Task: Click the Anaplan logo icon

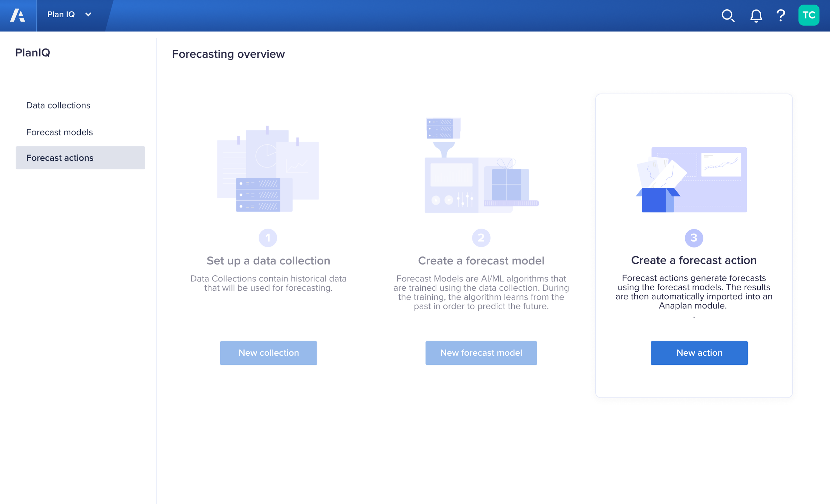Action: [x=18, y=15]
